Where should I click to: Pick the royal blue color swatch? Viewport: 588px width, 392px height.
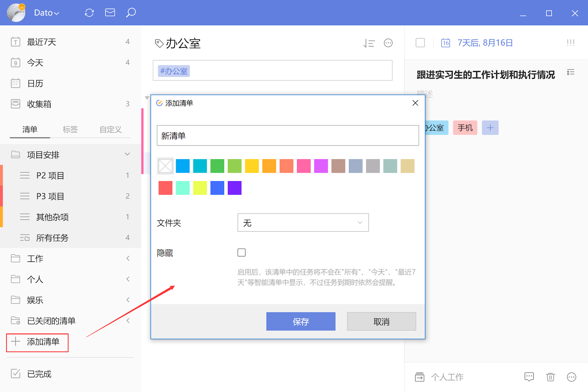[217, 188]
